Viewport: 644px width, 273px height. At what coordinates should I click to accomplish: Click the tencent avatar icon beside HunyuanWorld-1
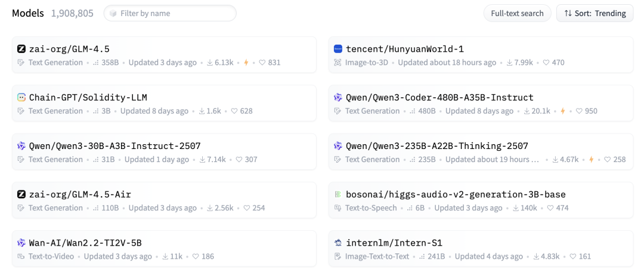pyautogui.click(x=338, y=49)
